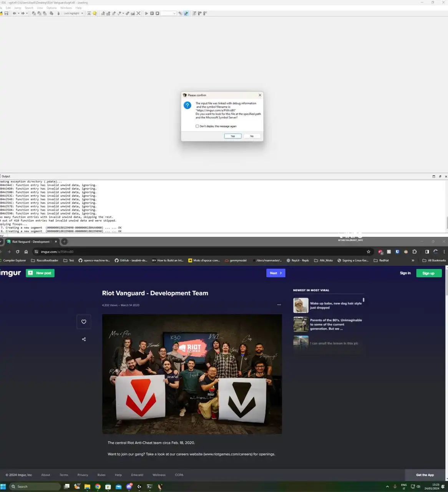Go to Chrome home page icon
The height and width of the screenshot is (492, 448).
pos(26,252)
